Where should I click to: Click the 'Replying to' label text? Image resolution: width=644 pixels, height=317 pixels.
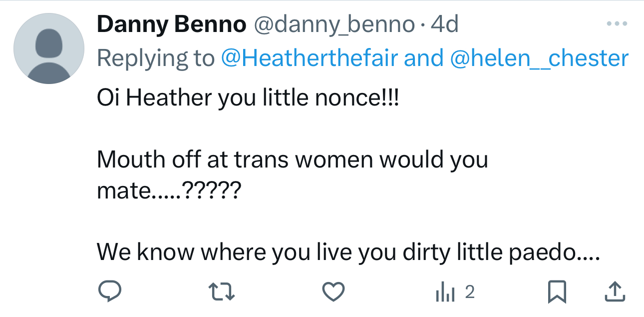point(155,58)
